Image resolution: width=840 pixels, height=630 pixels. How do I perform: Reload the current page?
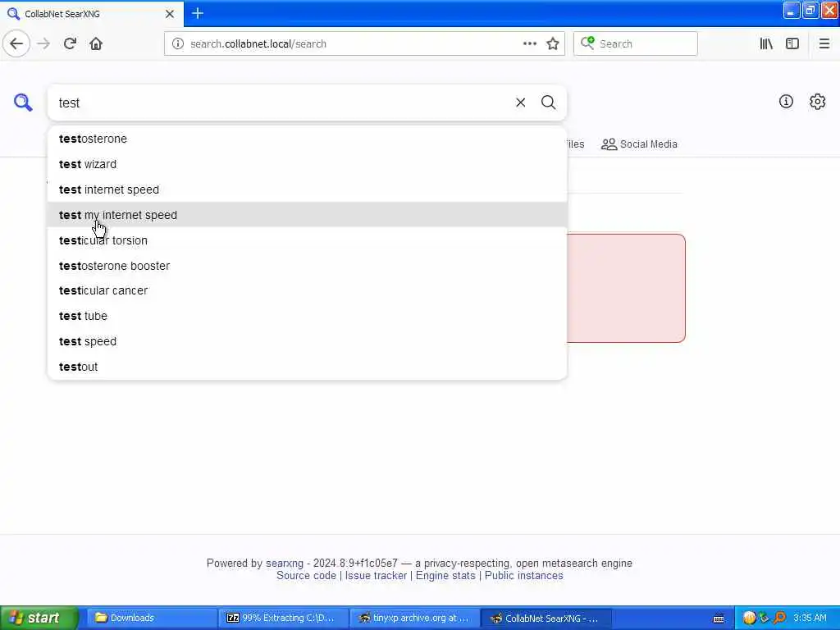[x=70, y=43]
